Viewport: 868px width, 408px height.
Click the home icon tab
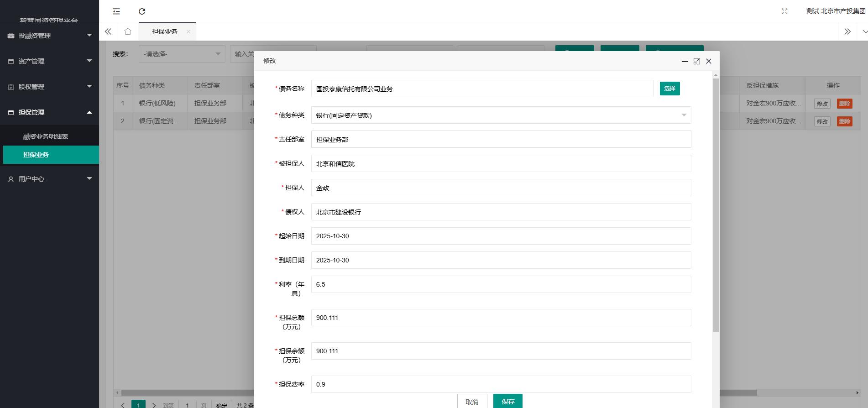tap(128, 31)
